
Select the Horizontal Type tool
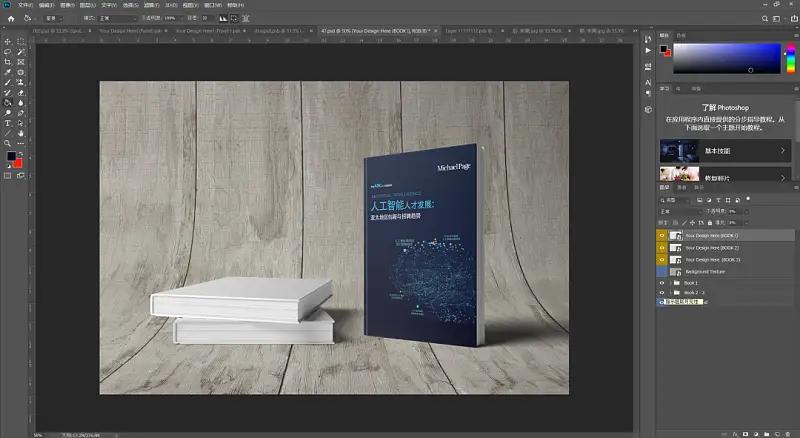click(8, 123)
